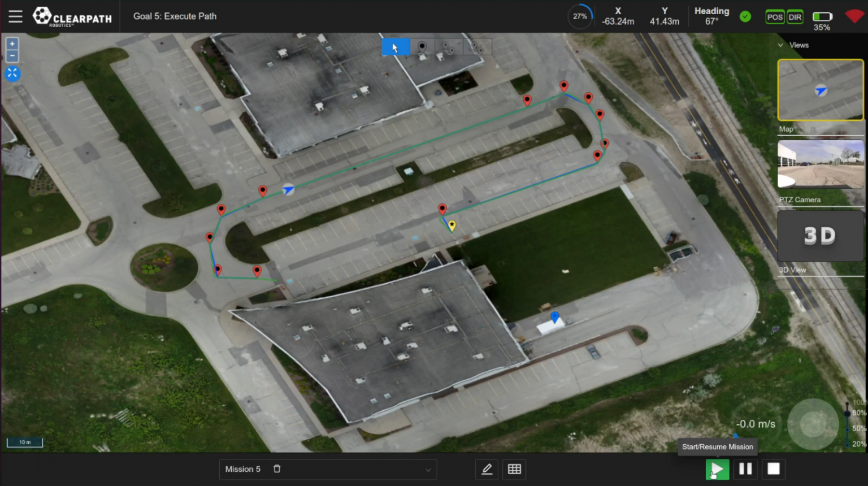Open the mission table grid view
The width and height of the screenshot is (868, 486).
pos(514,469)
